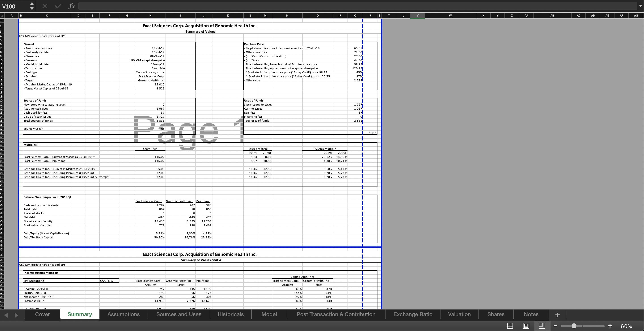The height and width of the screenshot is (331, 644).
Task: Click the Market value of equity label
Action: [x=38, y=221]
